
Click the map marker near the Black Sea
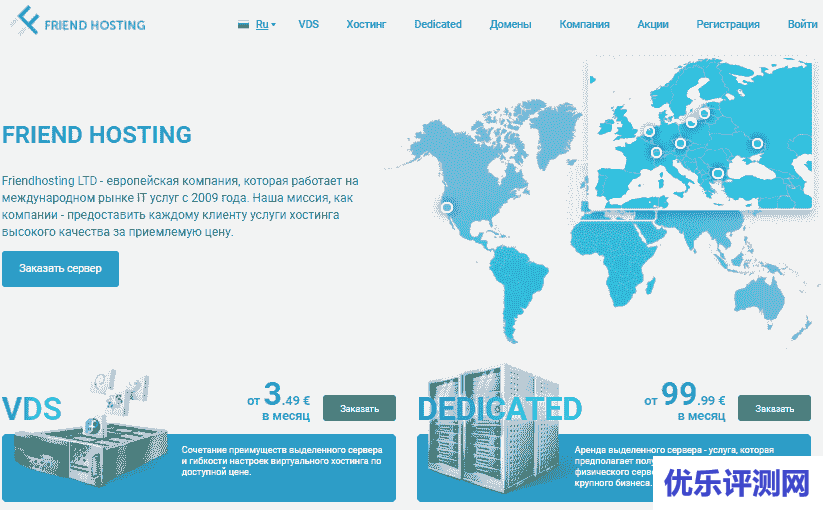[717, 174]
